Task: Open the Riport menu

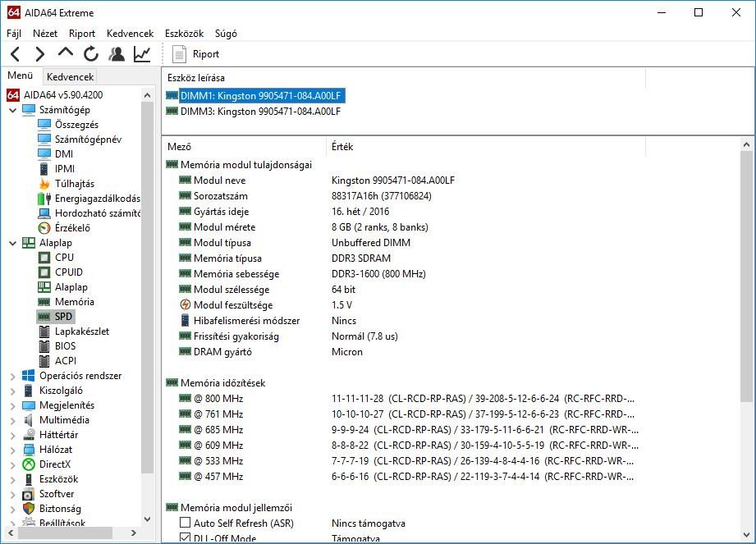Action: (82, 34)
